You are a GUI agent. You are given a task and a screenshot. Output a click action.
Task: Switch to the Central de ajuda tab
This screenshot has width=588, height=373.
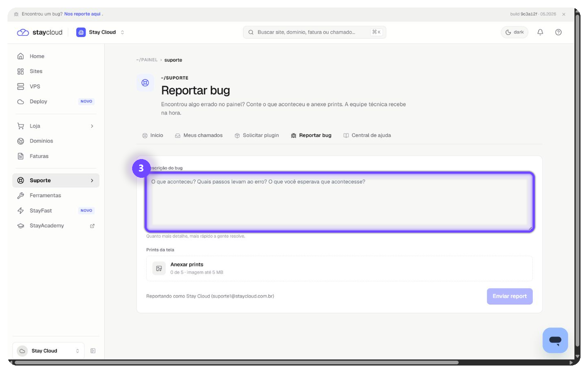(367, 135)
